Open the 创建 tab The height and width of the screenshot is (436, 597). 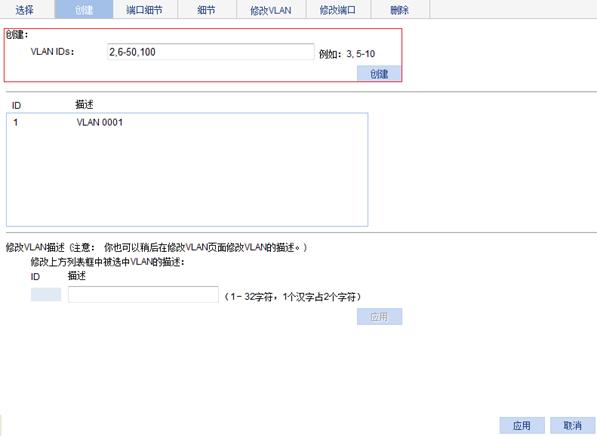tap(84, 9)
